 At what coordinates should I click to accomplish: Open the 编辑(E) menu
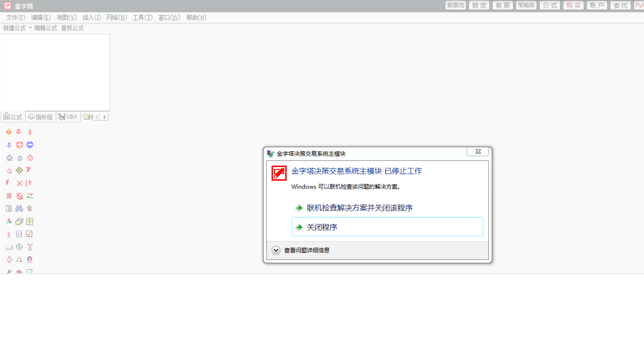tap(41, 17)
